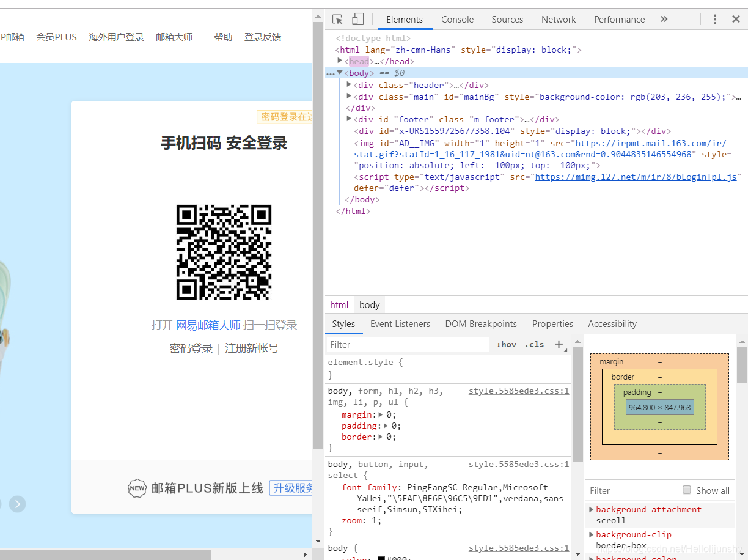Click the 964.800 × 847.963 content box

660,407
